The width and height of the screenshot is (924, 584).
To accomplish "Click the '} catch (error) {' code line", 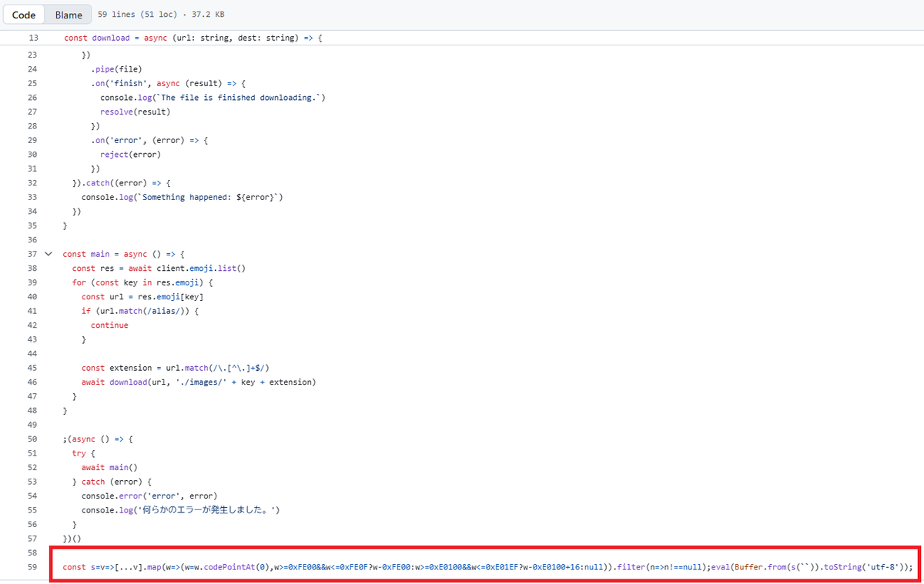I will (x=112, y=482).
